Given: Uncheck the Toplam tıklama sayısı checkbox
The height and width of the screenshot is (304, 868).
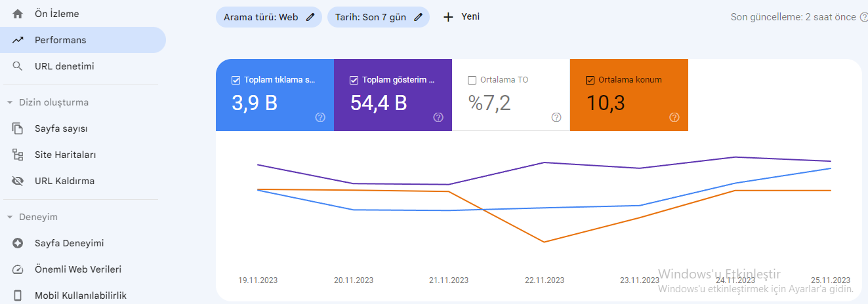Looking at the screenshot, I should click(236, 80).
